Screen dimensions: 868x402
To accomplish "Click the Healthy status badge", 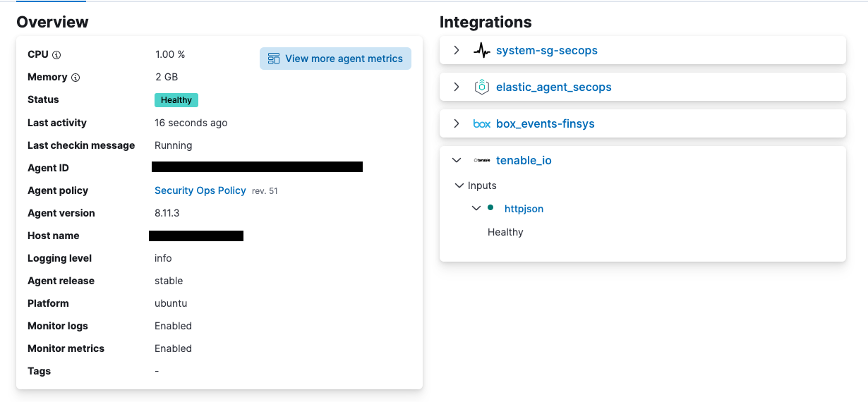I will pos(176,100).
